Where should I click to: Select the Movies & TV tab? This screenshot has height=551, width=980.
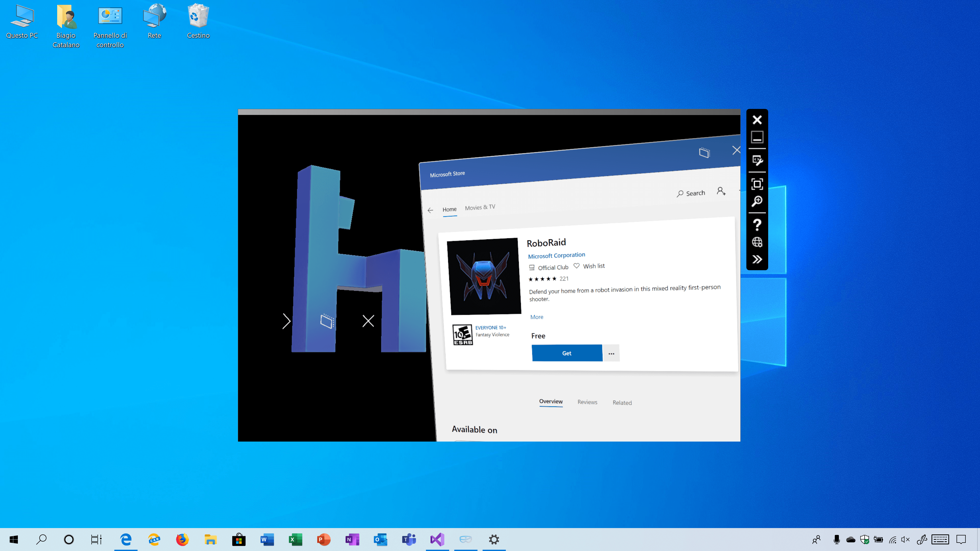pos(480,207)
